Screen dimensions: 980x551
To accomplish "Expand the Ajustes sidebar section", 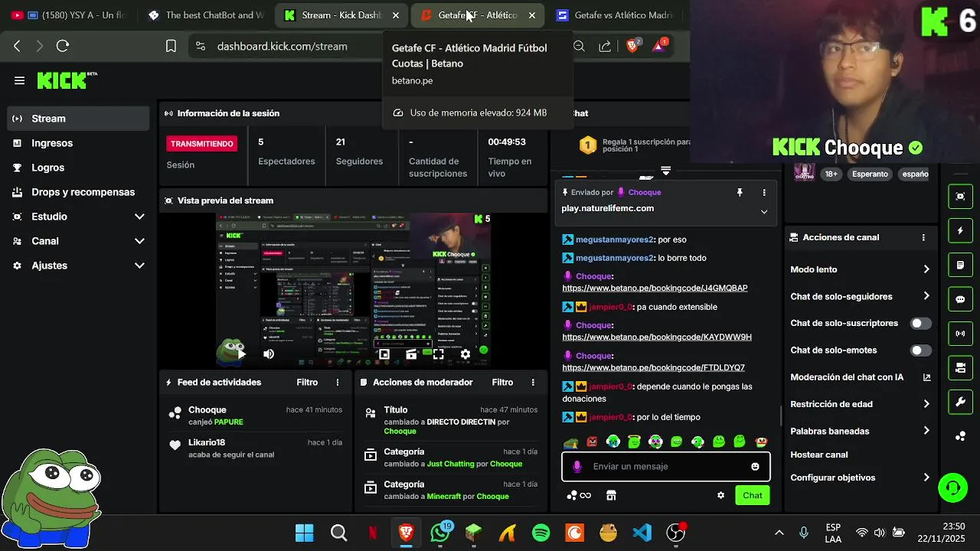I will point(139,266).
